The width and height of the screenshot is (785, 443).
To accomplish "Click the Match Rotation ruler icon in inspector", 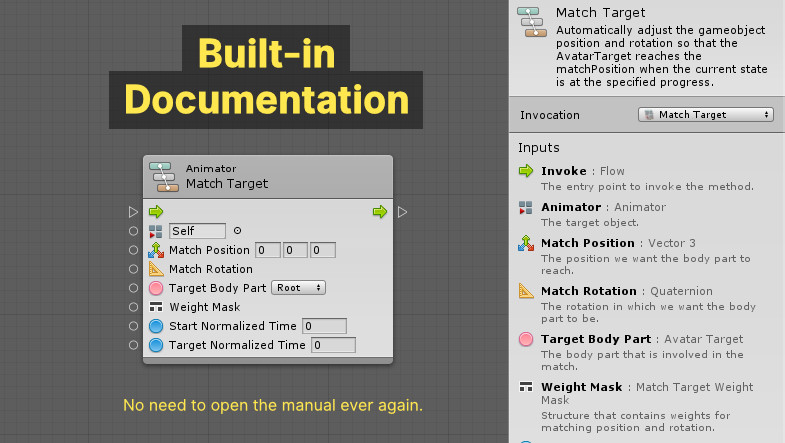I will [x=526, y=291].
